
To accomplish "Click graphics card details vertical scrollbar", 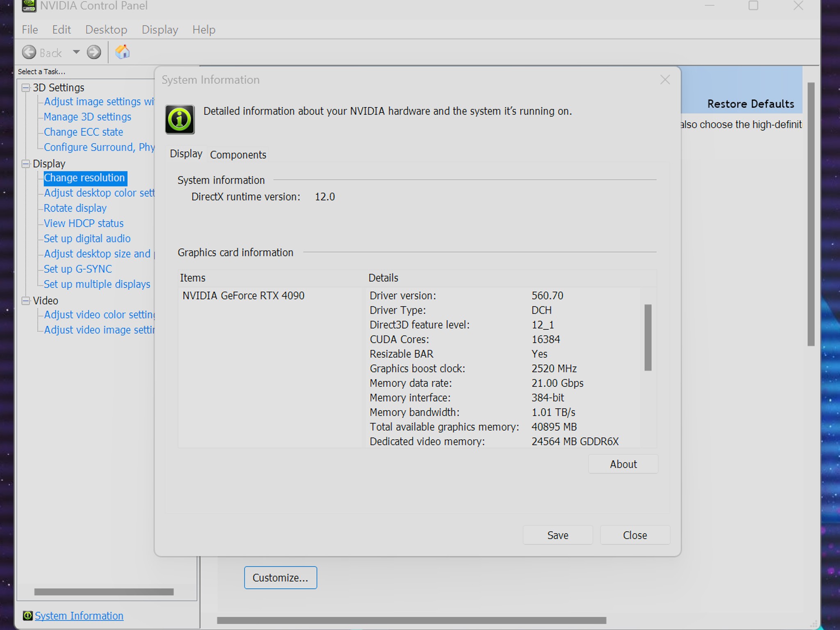I will coord(648,337).
